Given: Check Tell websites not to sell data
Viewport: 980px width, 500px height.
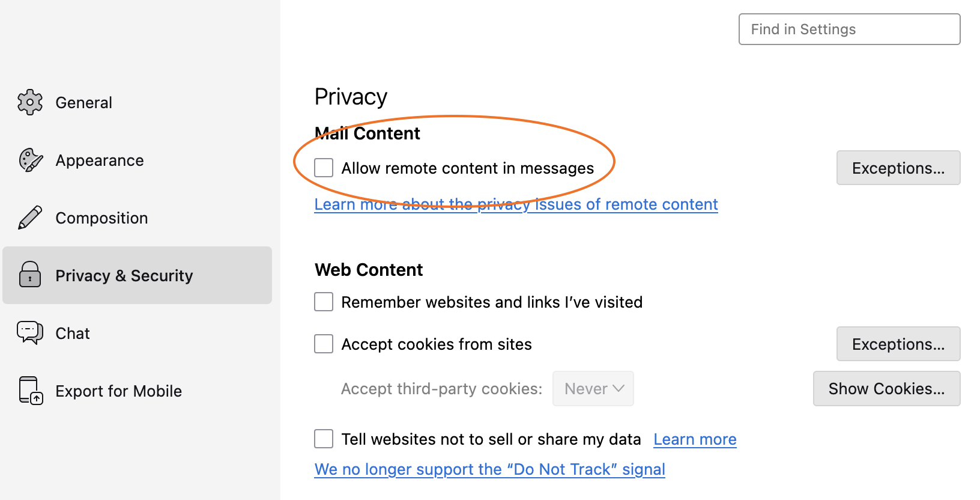Looking at the screenshot, I should click(x=324, y=439).
